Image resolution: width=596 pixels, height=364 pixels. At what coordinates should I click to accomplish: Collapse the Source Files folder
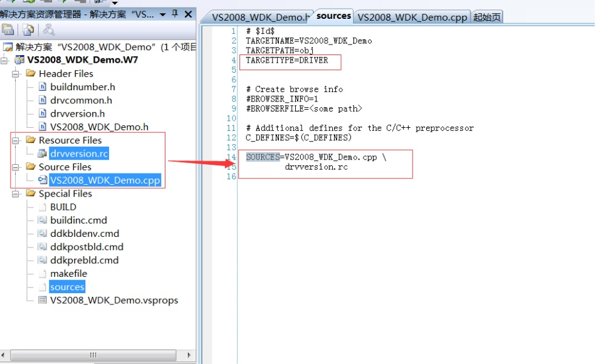[x=16, y=167]
